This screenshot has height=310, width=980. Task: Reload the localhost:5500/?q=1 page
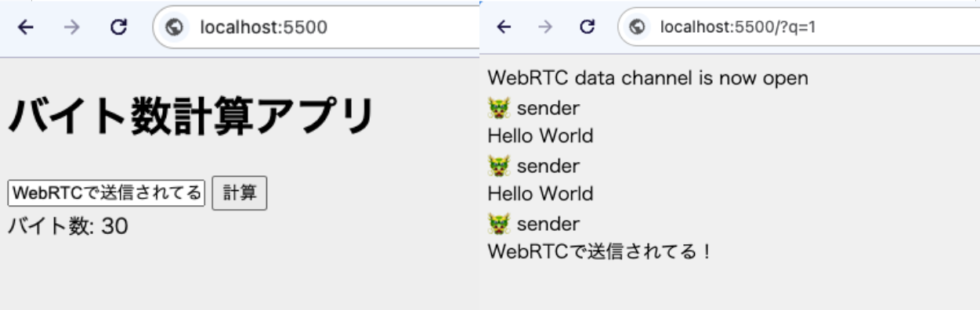(x=587, y=27)
